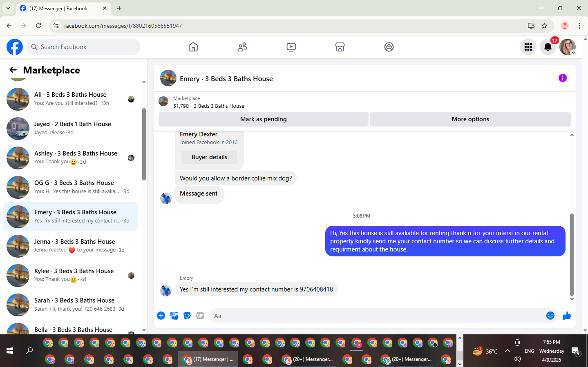Click the chat list scrollbar
588x367 pixels.
[144, 144]
